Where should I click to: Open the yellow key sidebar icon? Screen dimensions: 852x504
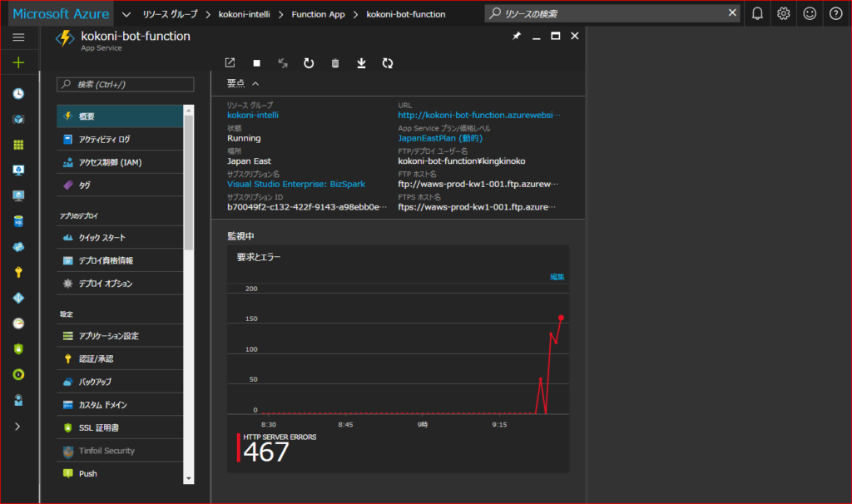click(18, 272)
